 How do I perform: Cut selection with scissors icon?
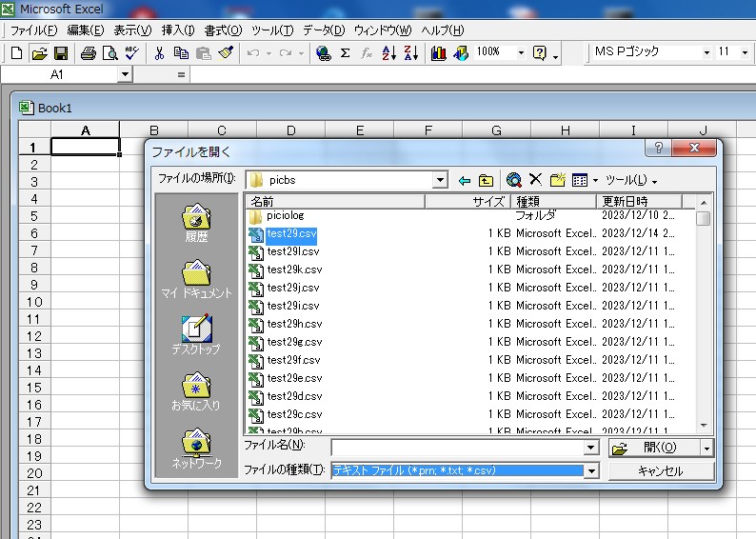point(159,53)
